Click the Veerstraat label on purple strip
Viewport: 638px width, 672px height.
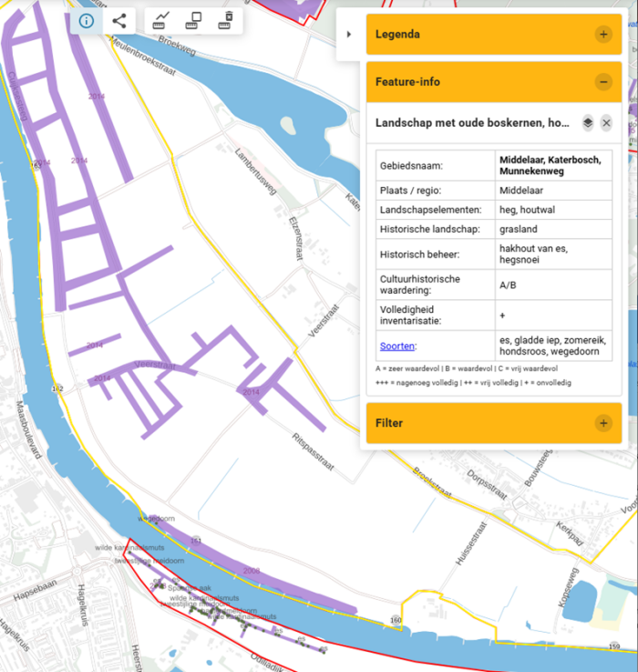(153, 365)
